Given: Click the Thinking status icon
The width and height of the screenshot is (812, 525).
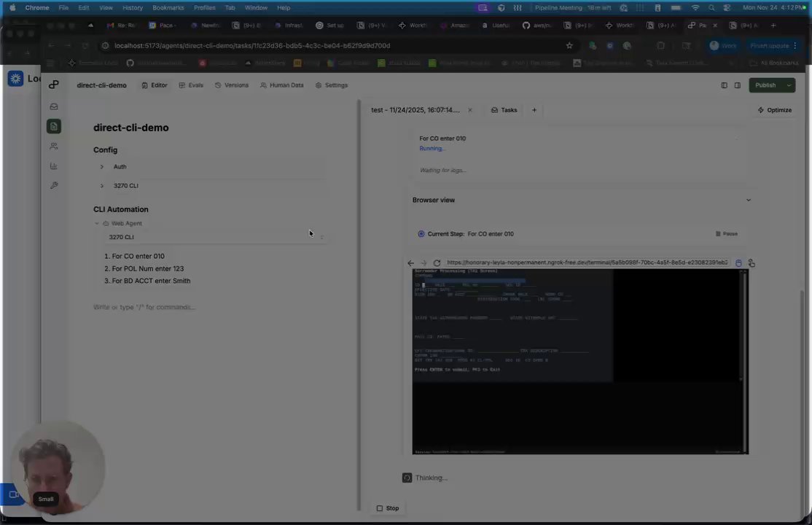Looking at the screenshot, I should 407,478.
